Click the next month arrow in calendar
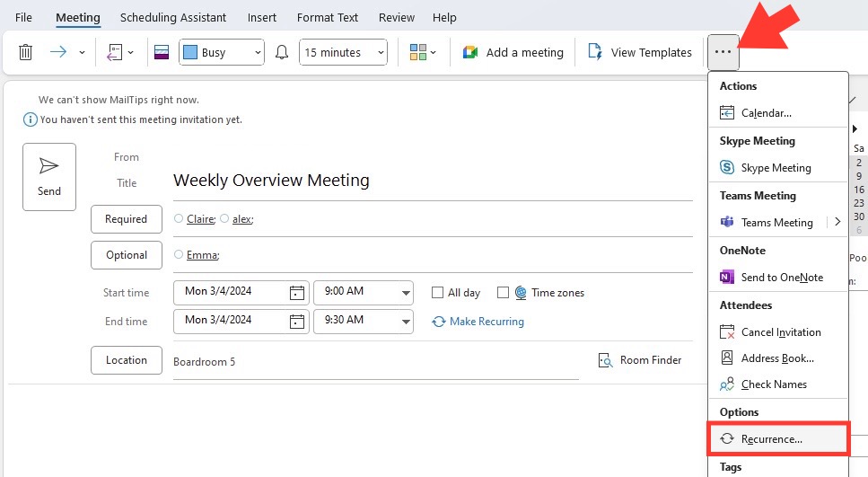868x477 pixels. pos(855,129)
